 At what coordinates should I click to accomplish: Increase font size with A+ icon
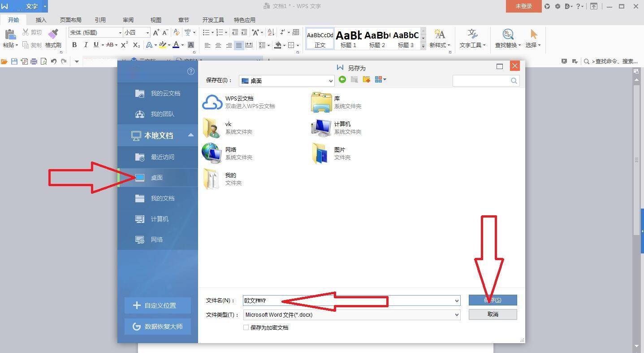pyautogui.click(x=156, y=32)
